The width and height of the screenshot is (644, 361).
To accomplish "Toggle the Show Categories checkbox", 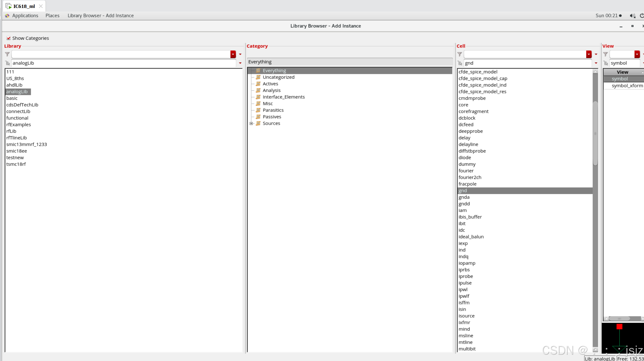I will tap(9, 38).
